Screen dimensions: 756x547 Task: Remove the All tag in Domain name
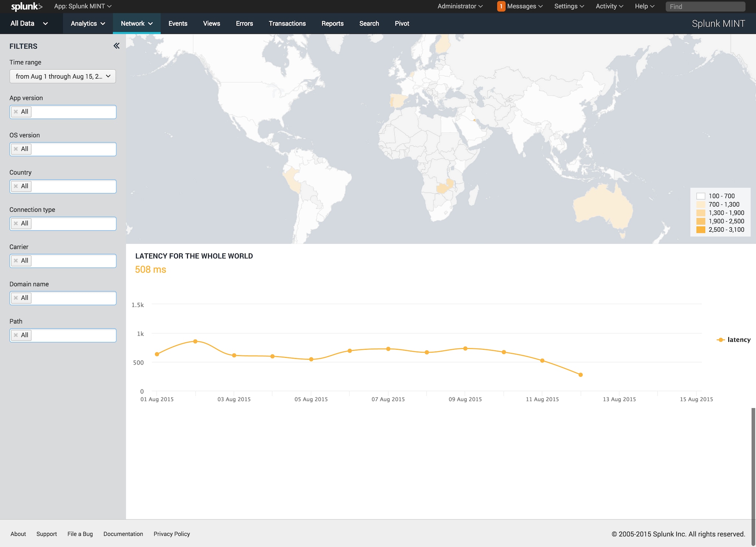(x=16, y=298)
